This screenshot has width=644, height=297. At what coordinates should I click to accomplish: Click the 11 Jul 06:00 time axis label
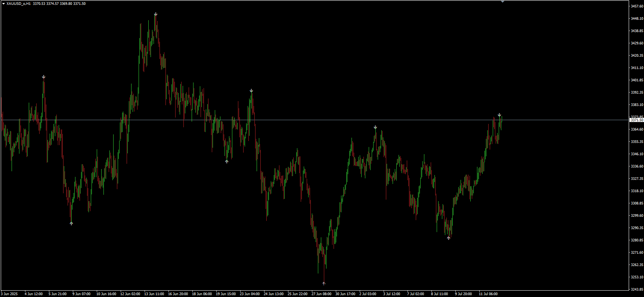point(488,294)
